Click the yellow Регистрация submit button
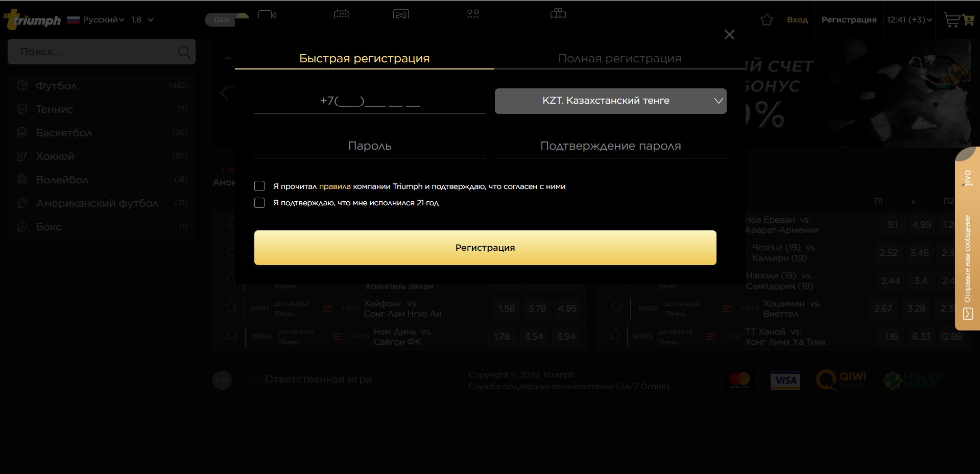 [485, 248]
